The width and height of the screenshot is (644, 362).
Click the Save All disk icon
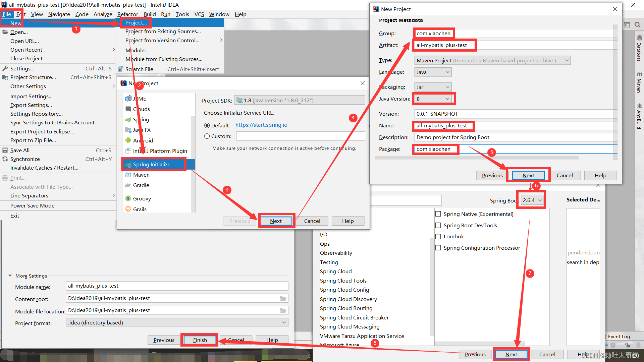tap(5, 150)
